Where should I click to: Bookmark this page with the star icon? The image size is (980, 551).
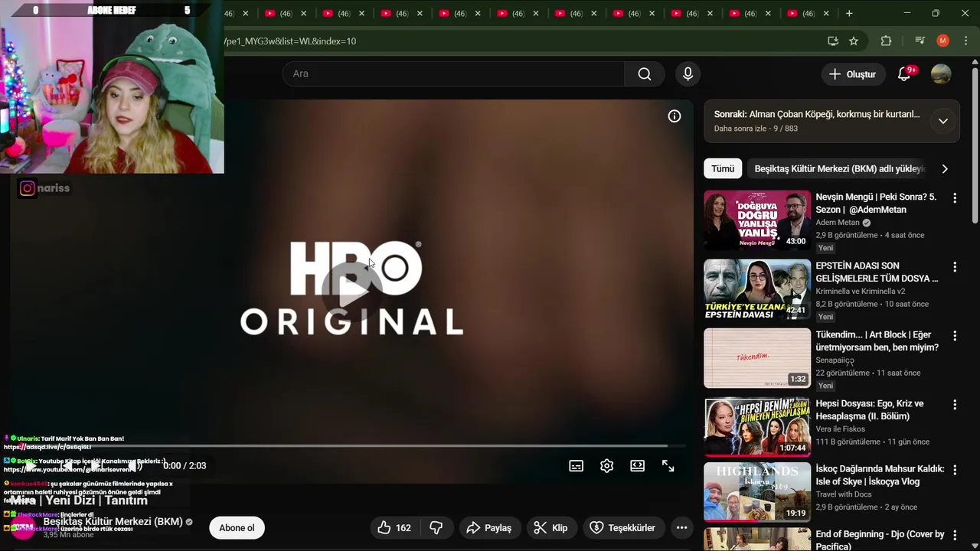pyautogui.click(x=854, y=41)
